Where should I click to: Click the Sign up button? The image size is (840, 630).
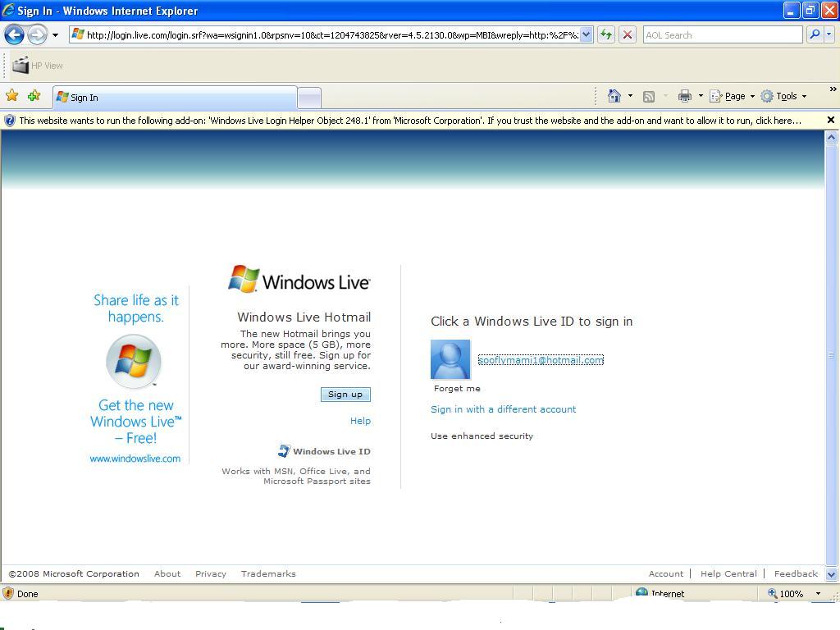pyautogui.click(x=345, y=395)
